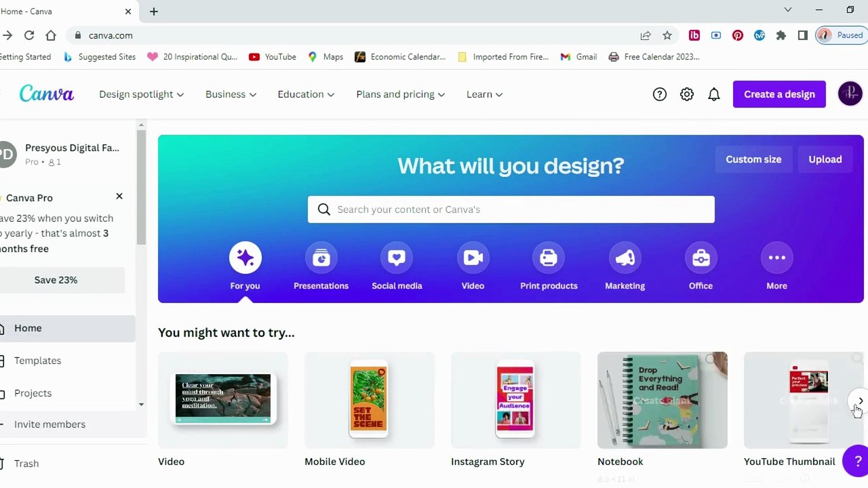Open the Instagram Story thumbnail

tap(516, 400)
